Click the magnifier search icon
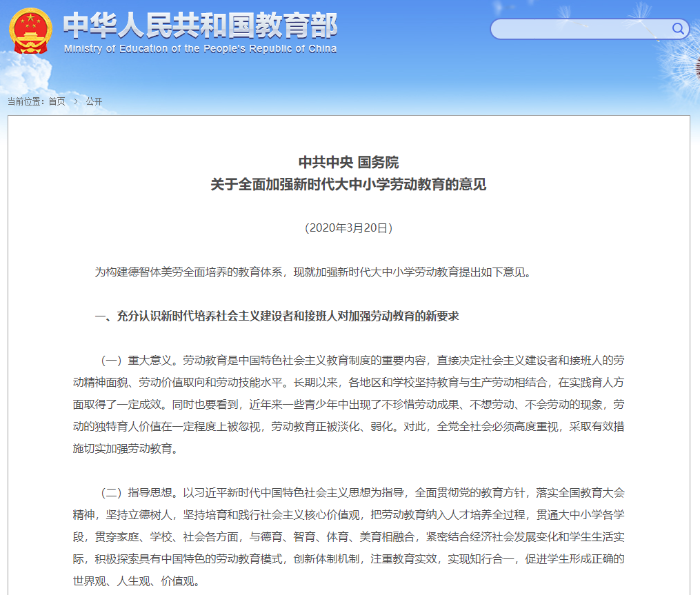Screen dimensions: 700x595 click(x=678, y=29)
